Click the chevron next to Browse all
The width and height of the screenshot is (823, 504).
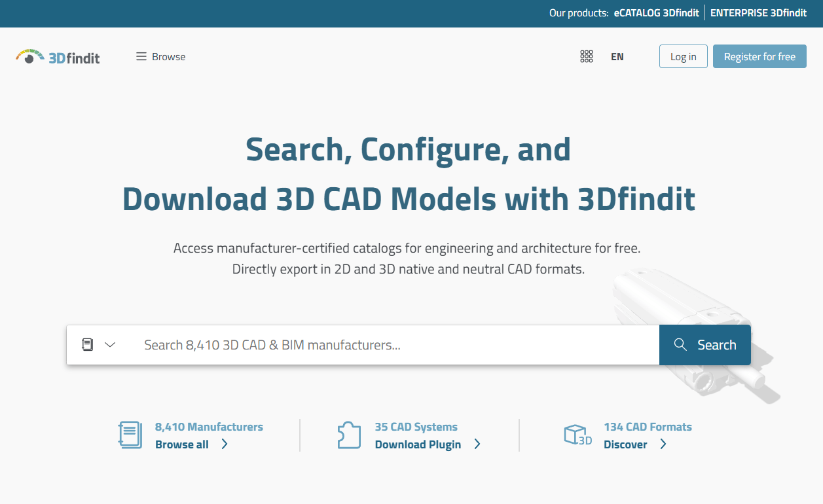click(225, 444)
